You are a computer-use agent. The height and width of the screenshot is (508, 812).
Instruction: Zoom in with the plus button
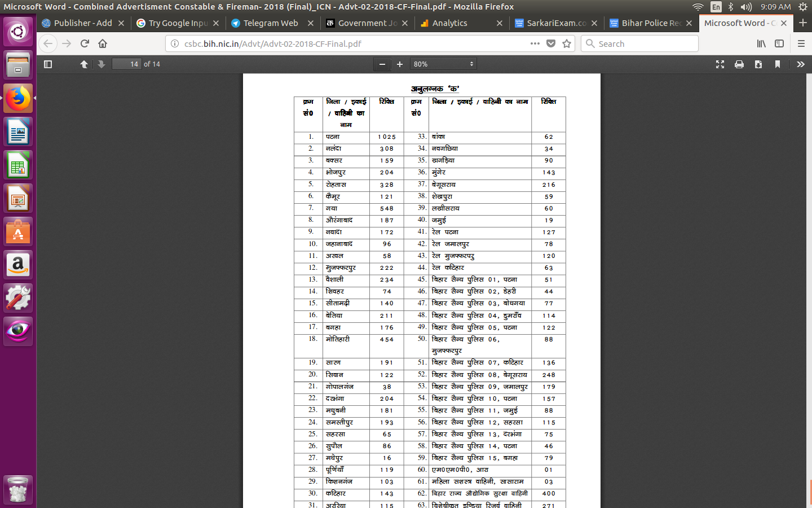pos(400,64)
